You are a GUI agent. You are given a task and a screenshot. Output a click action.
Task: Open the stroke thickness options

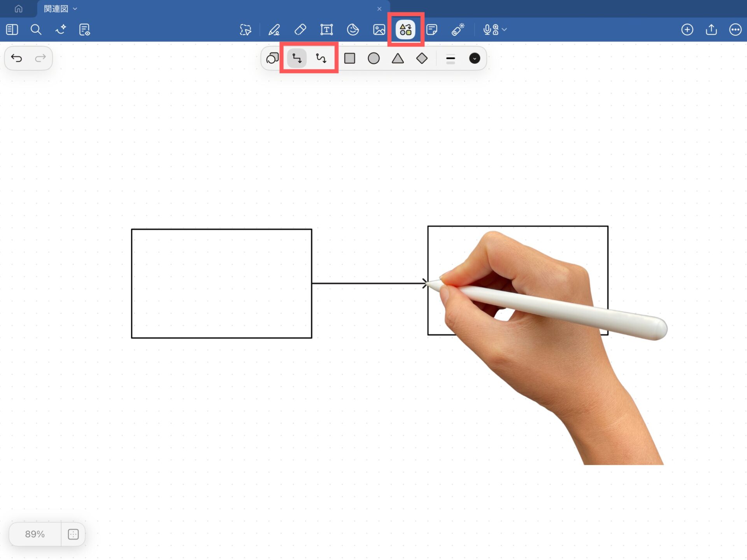450,59
